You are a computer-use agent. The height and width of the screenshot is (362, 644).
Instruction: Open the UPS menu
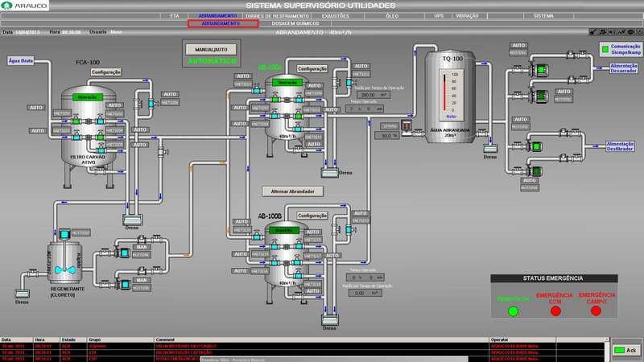(439, 16)
